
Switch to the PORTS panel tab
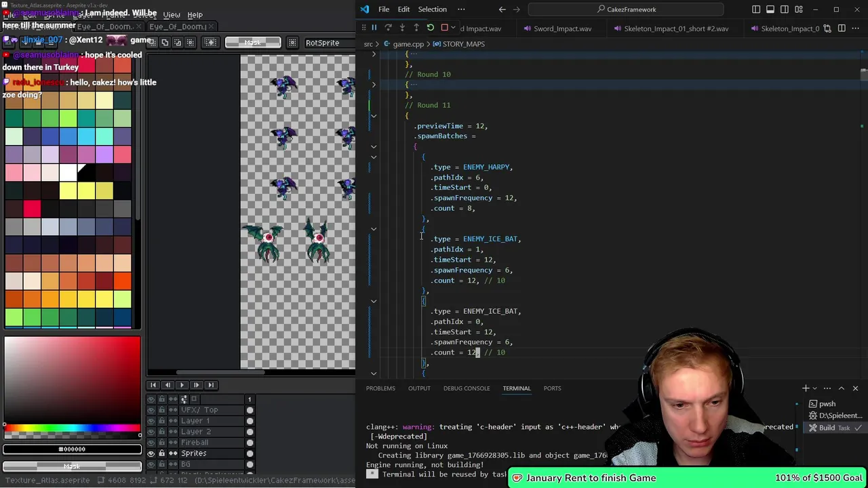coord(552,388)
